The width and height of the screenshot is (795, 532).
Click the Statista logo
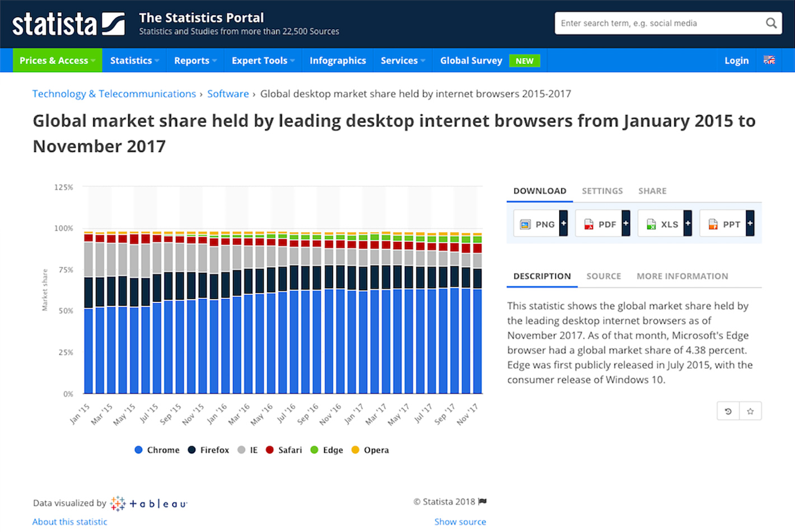point(68,24)
